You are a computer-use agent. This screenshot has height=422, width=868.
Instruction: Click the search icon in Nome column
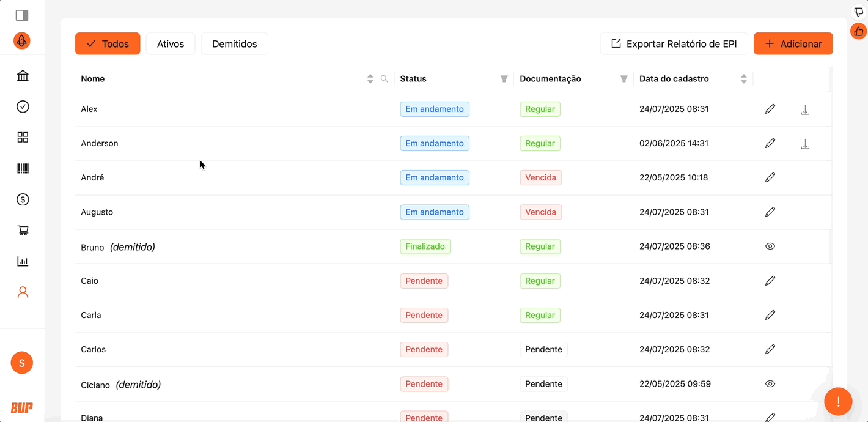coord(384,79)
